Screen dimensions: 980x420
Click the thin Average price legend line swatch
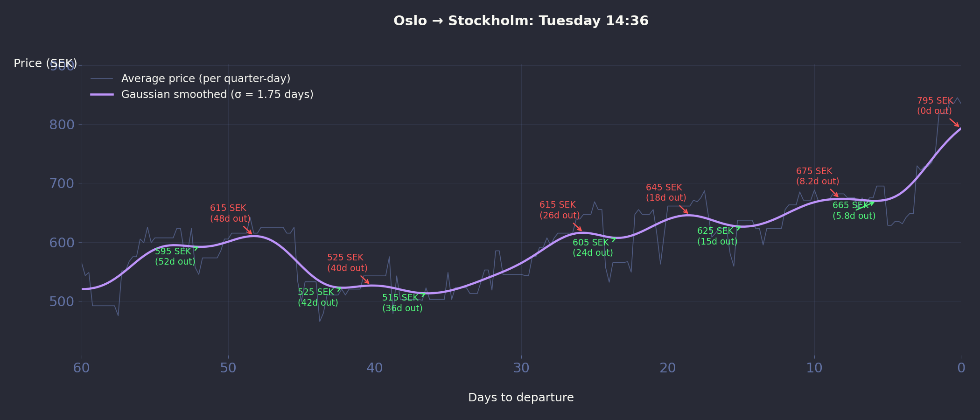click(x=102, y=78)
